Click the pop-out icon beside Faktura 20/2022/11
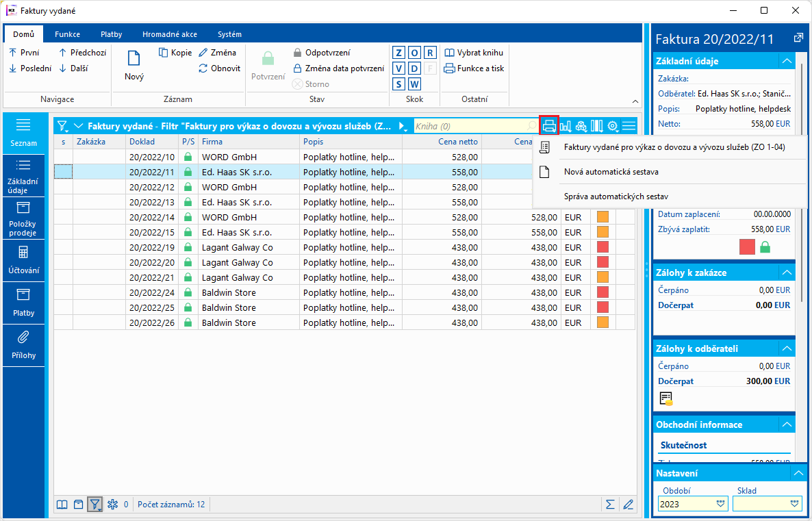The width and height of the screenshot is (812, 521). tap(798, 38)
